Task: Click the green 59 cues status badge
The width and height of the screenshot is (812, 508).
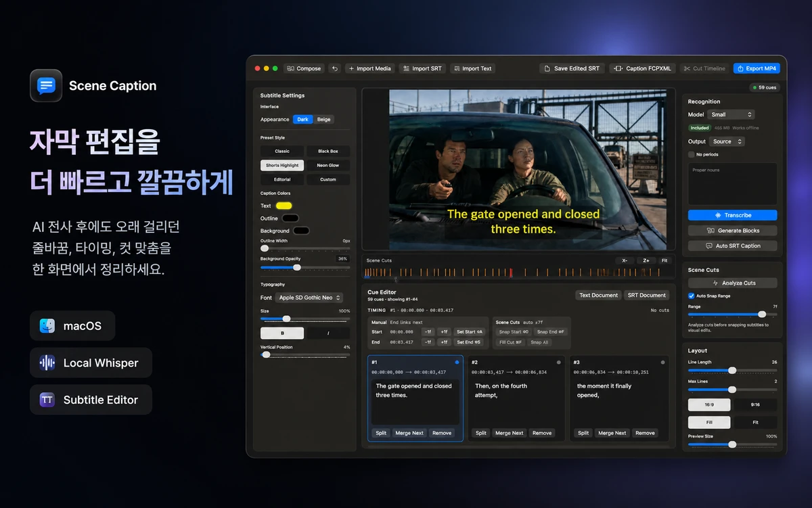Action: coord(764,87)
